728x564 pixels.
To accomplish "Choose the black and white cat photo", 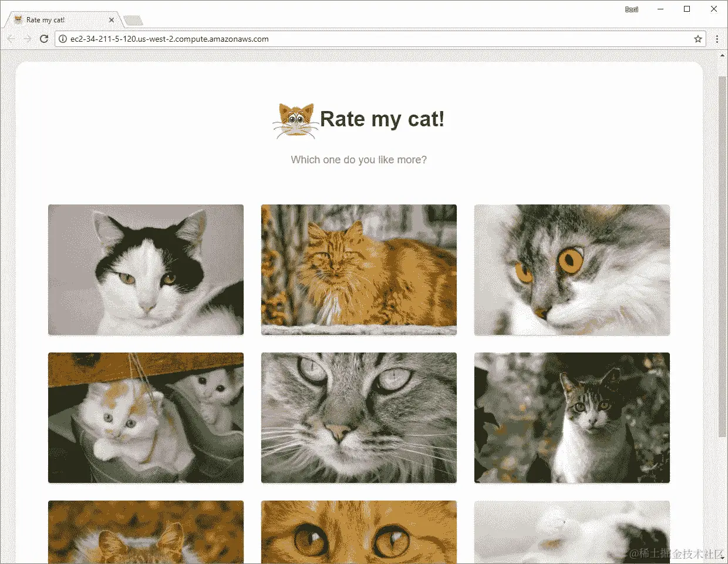I will click(146, 270).
